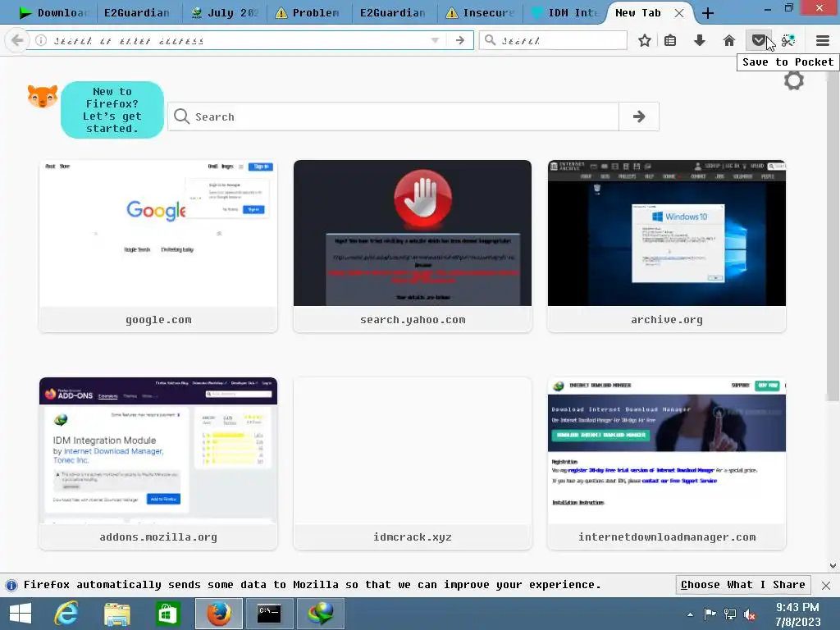
Task: Show hidden system tray icons
Action: [690, 614]
